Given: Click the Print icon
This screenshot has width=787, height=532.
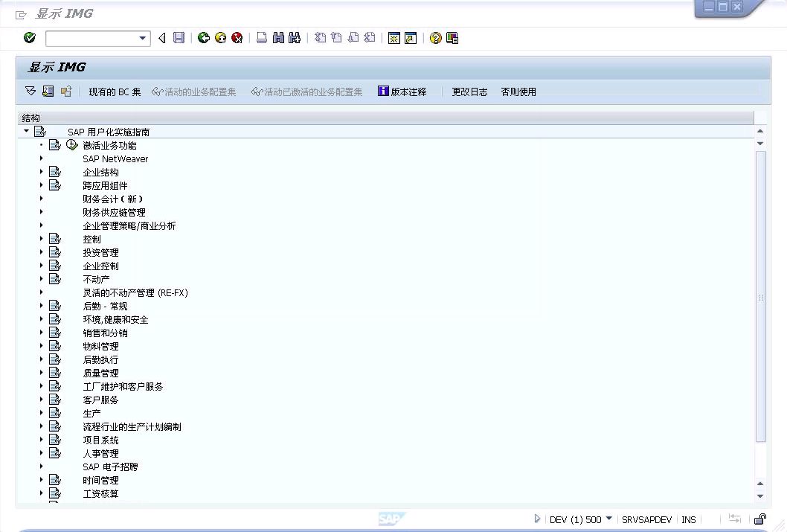Looking at the screenshot, I should point(262,38).
